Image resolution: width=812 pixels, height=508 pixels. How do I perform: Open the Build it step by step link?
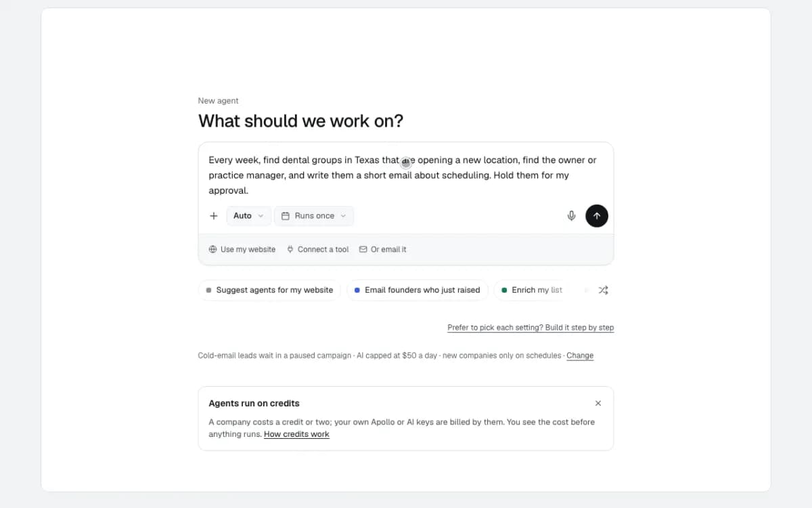[x=531, y=328]
